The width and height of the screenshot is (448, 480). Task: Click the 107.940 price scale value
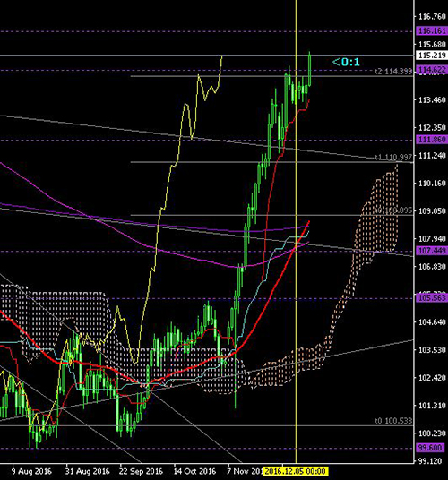coord(432,239)
